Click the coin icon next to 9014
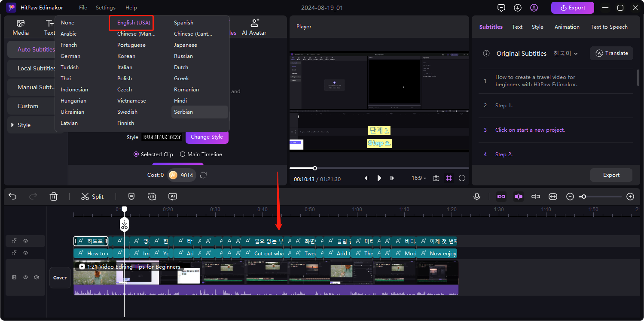Image resolution: width=644 pixels, height=321 pixels. (x=173, y=175)
